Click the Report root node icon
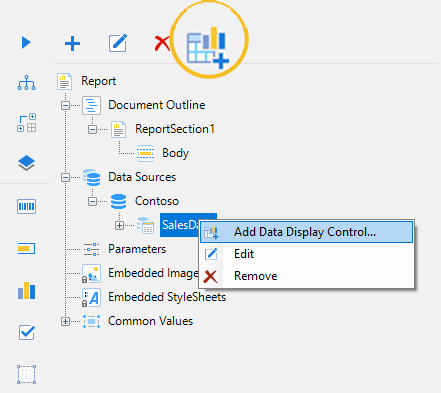This screenshot has width=441, height=393. coord(64,81)
